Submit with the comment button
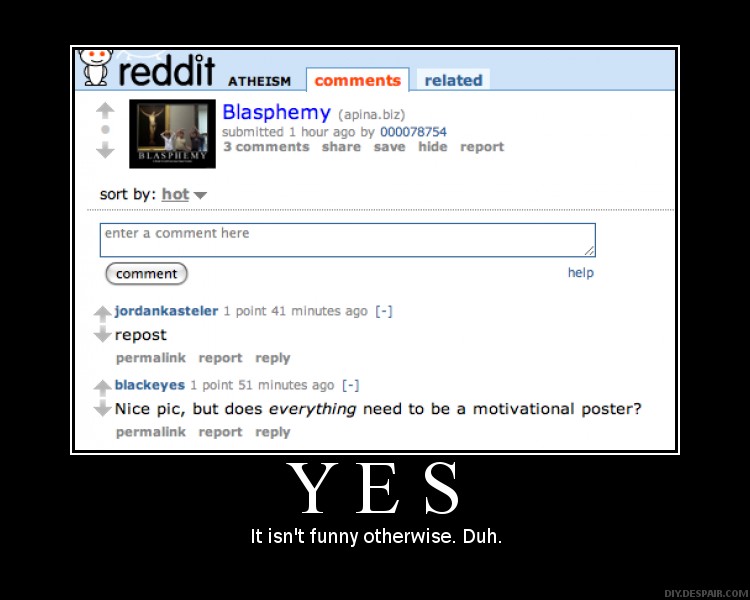Screen dimensions: 750x600 coord(146,274)
